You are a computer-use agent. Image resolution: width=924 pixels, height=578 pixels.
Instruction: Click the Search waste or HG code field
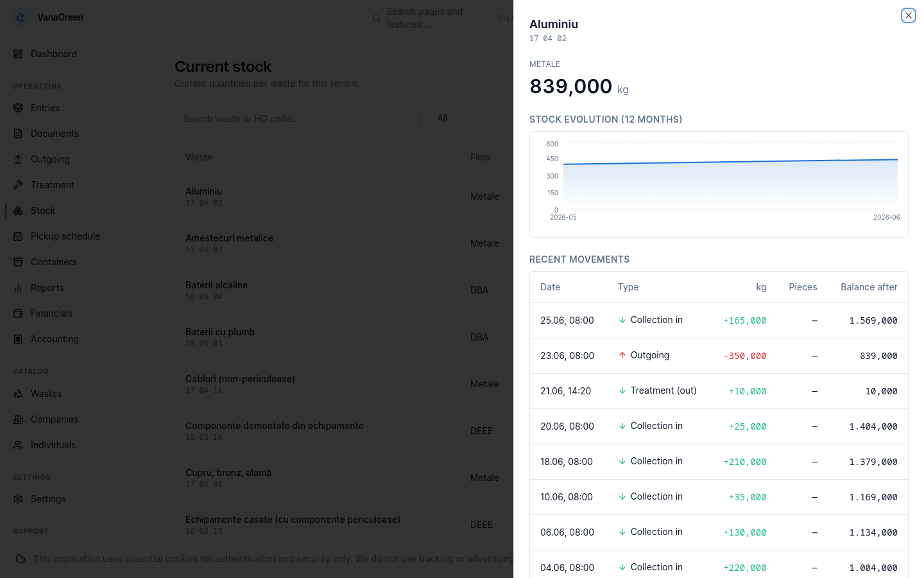298,118
